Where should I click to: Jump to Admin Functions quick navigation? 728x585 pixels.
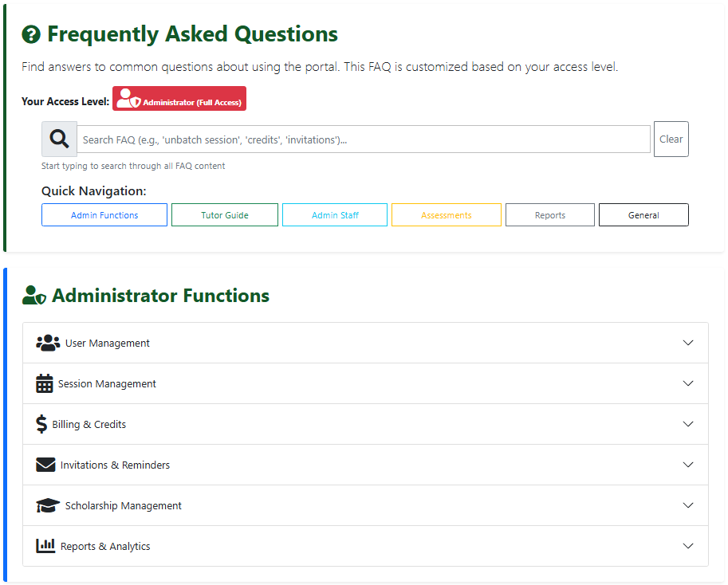tap(104, 215)
